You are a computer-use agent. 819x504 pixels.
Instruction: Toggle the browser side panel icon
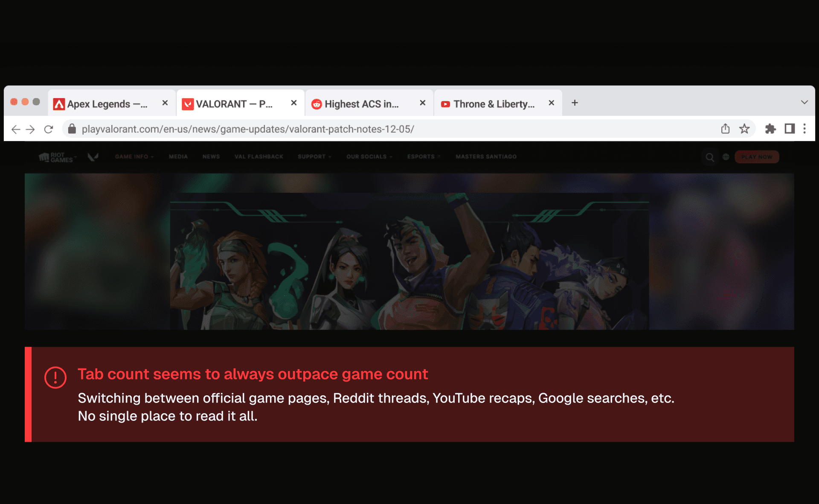click(x=790, y=129)
